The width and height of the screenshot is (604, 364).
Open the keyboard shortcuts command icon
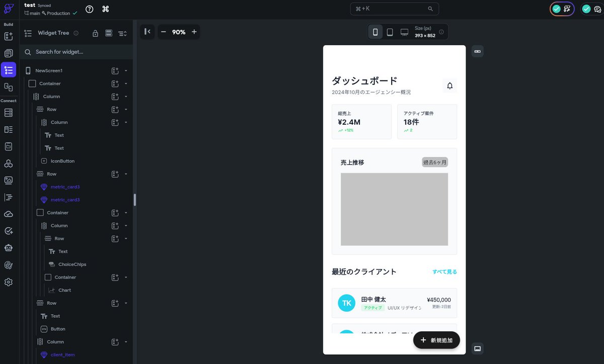tap(106, 9)
